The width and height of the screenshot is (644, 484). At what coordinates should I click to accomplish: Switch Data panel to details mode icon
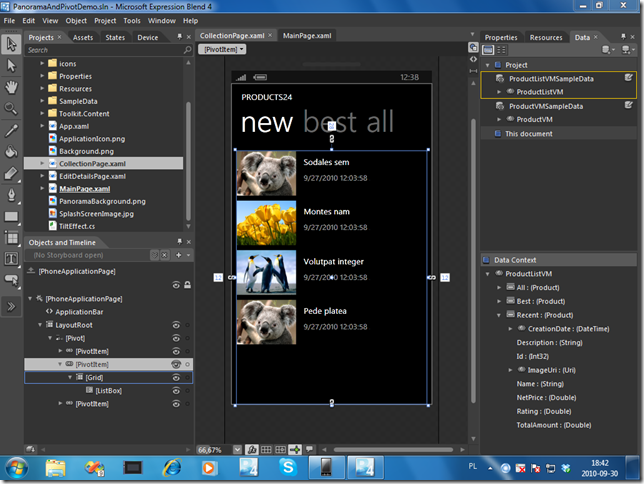(501, 50)
